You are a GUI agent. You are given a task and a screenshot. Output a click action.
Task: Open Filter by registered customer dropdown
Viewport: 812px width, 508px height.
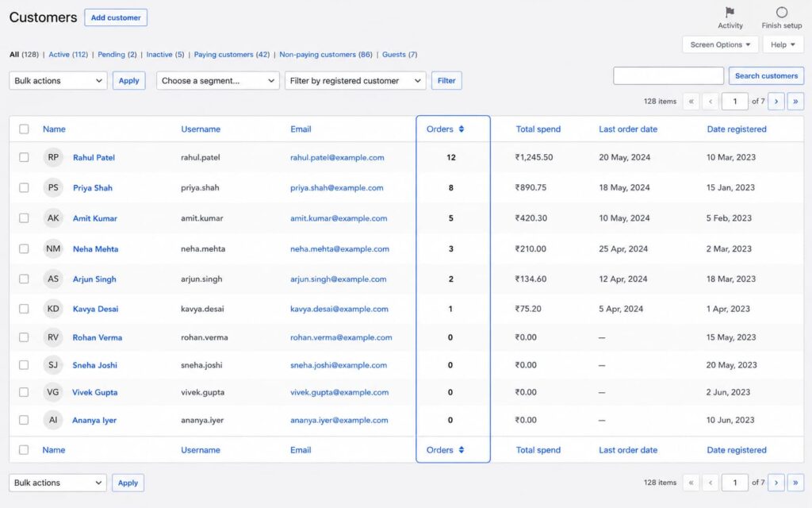click(x=355, y=80)
